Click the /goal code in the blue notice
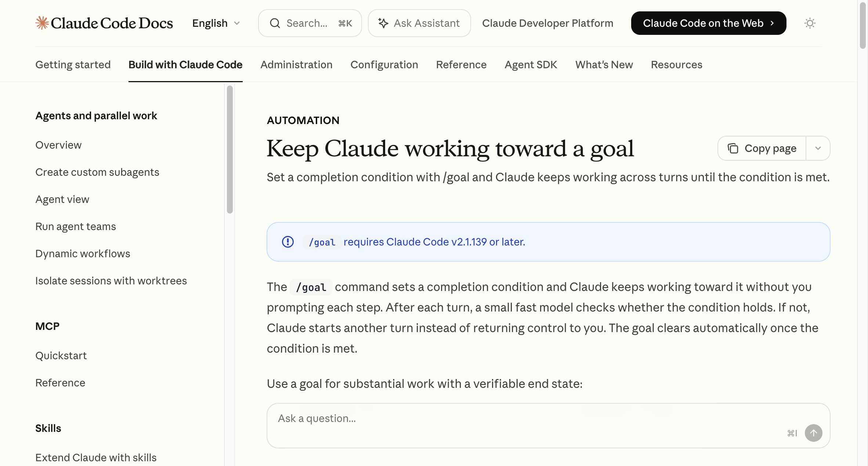This screenshot has height=466, width=868. coord(322,242)
